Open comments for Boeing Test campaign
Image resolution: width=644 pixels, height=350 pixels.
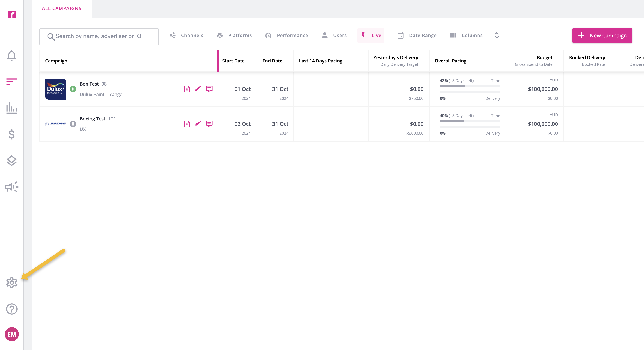[x=209, y=124]
